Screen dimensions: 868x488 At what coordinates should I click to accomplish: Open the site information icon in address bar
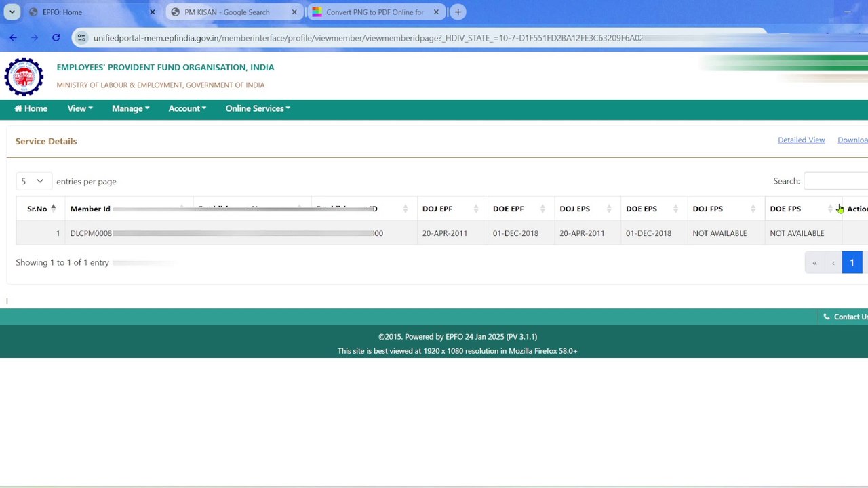(81, 38)
